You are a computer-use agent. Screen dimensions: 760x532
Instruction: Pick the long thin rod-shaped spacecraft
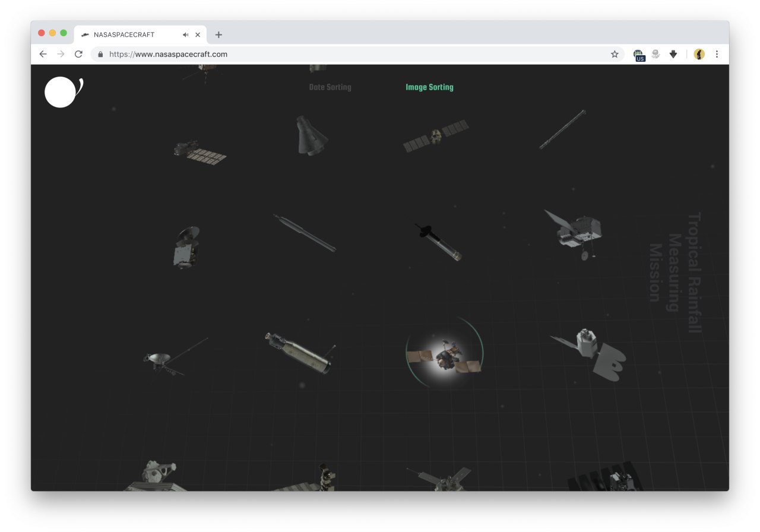(x=562, y=129)
